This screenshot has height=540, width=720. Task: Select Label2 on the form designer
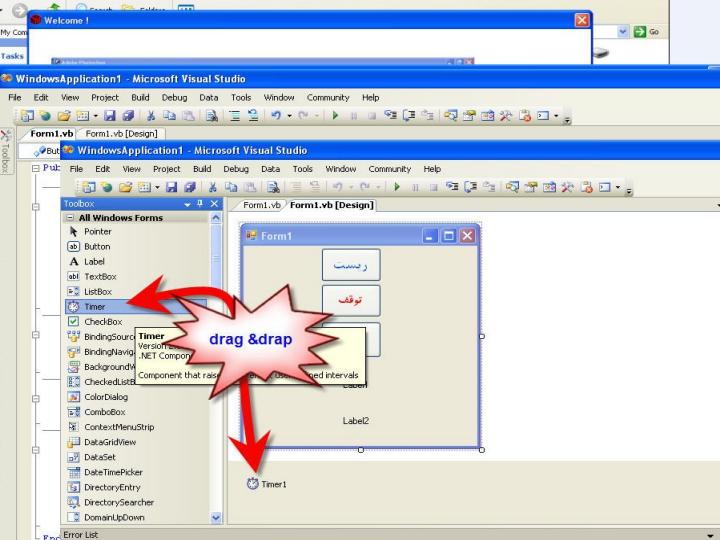tap(355, 421)
